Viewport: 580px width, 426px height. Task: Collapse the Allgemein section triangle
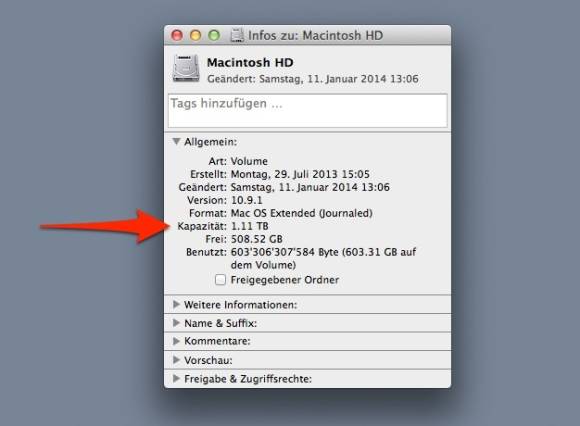[176, 142]
